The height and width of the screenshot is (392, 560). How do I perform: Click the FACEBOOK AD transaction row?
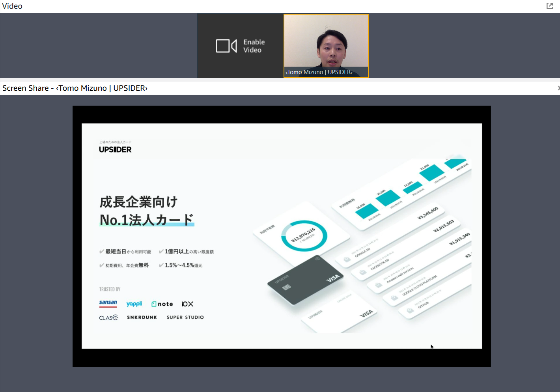pos(406,249)
